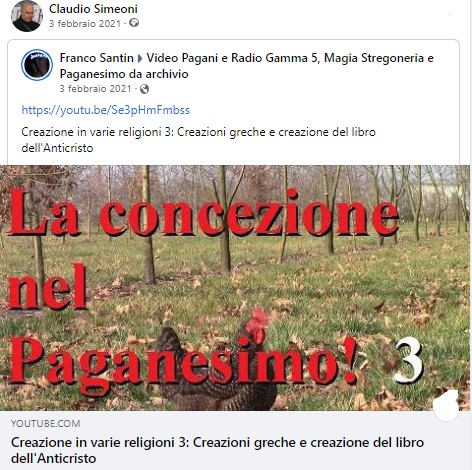Click the globe icon in the shared post
Screen dimensions: 472x470
coord(145,89)
